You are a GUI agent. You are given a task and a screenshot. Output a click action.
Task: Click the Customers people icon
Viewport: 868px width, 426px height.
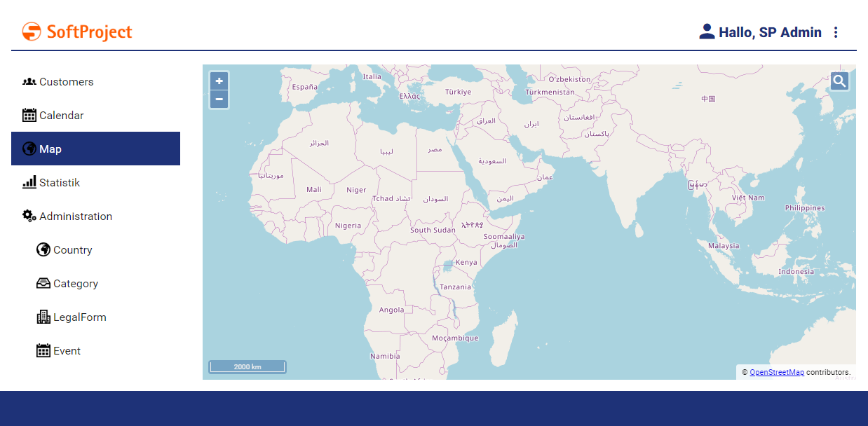click(x=29, y=82)
